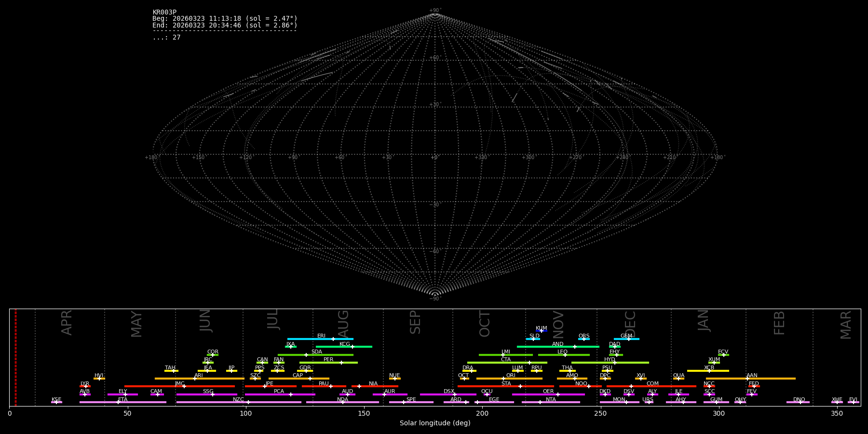868x434 pixels.
Task: Click the OER shower label
Action: point(548,392)
